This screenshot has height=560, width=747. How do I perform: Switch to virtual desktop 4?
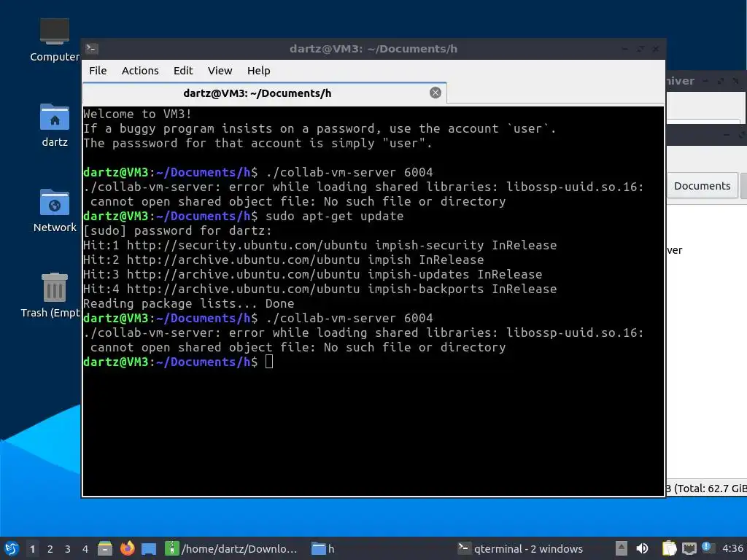(x=85, y=549)
